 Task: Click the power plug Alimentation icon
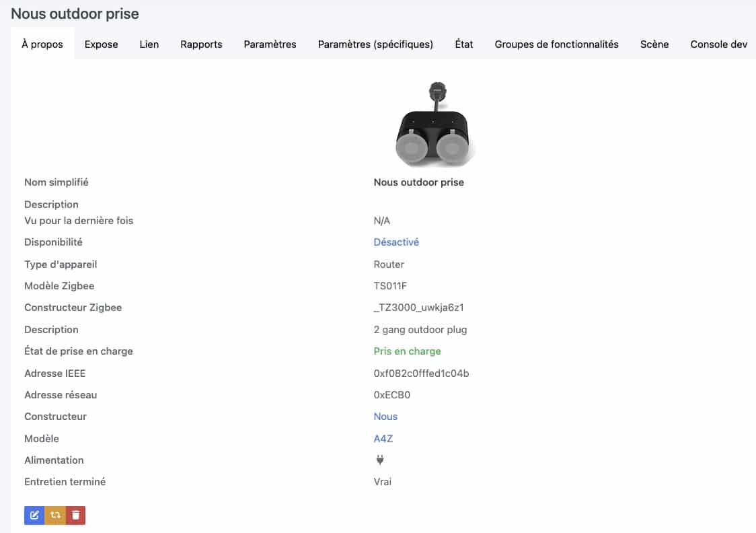click(380, 460)
